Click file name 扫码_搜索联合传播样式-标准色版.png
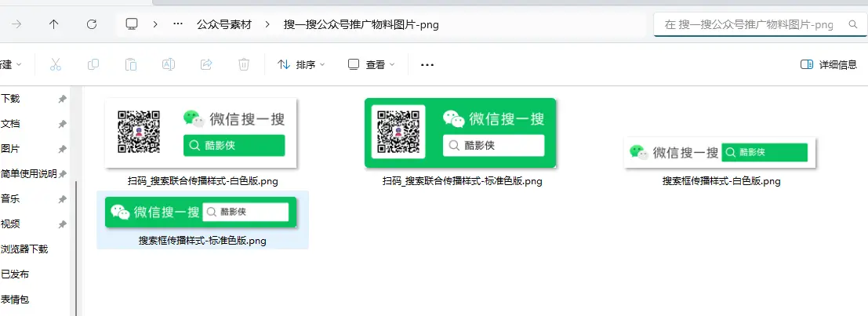This screenshot has height=316, width=868. 463,181
